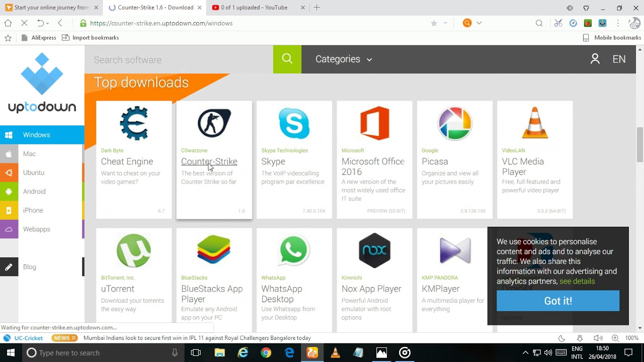Open Chrome from the taskbar
Image resolution: width=644 pixels, height=362 pixels.
(x=266, y=353)
